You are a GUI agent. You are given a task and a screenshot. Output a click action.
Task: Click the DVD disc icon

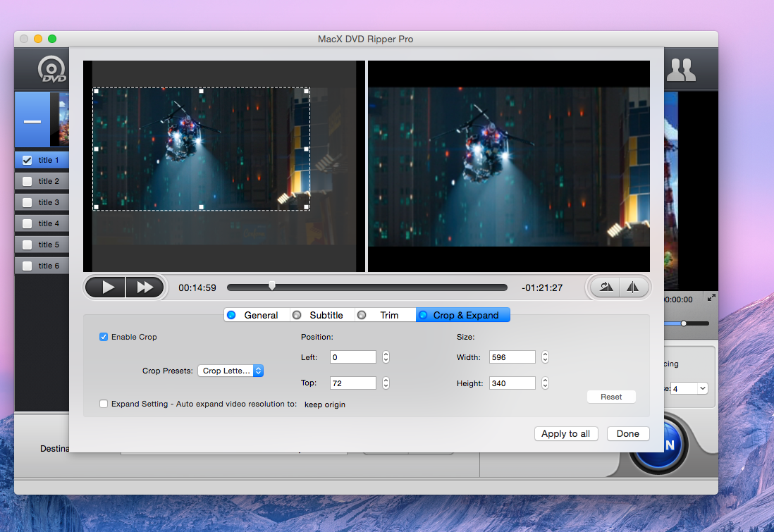tap(52, 69)
